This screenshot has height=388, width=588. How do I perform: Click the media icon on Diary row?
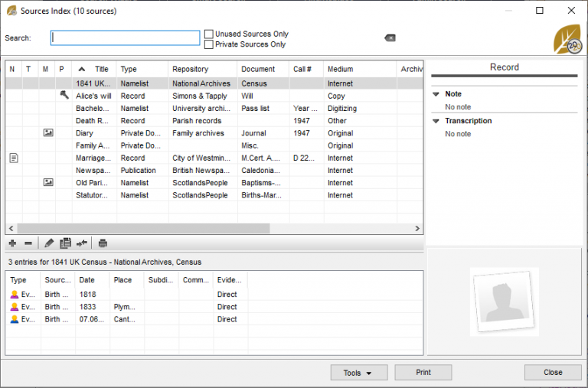pyautogui.click(x=47, y=133)
